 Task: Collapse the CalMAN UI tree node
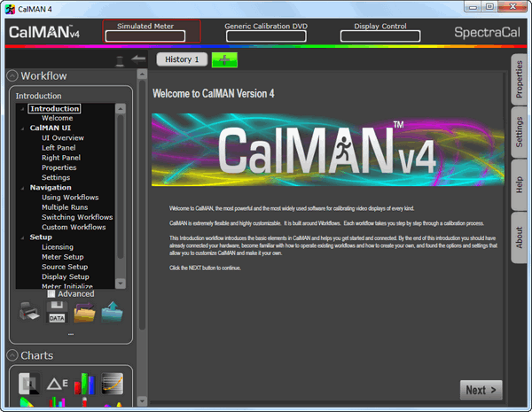click(20, 128)
